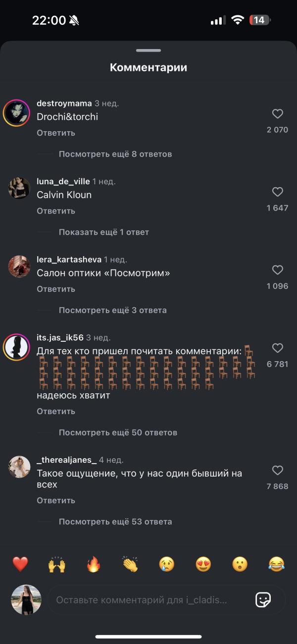Image resolution: width=297 pixels, height=644 pixels.
Task: Select the heart-eyes emoji
Action: coord(203,564)
